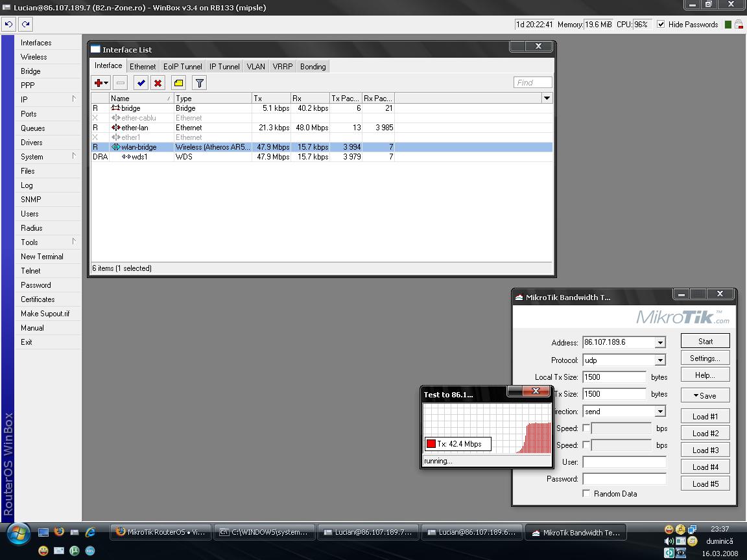Toggle the Hide Passwords checkbox
The image size is (747, 560).
pyautogui.click(x=661, y=24)
